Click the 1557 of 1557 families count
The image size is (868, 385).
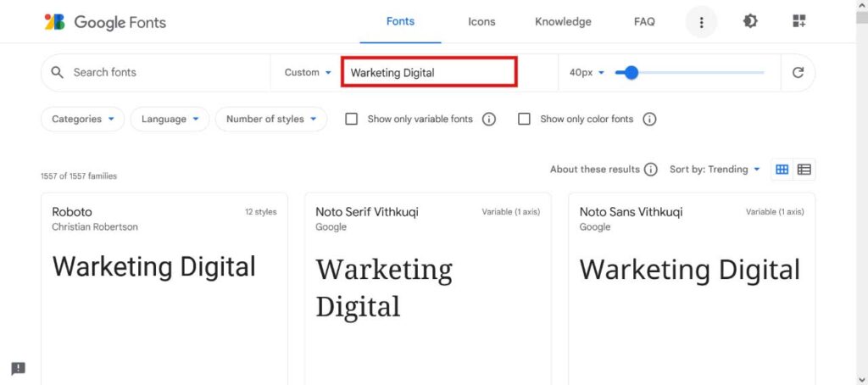79,176
